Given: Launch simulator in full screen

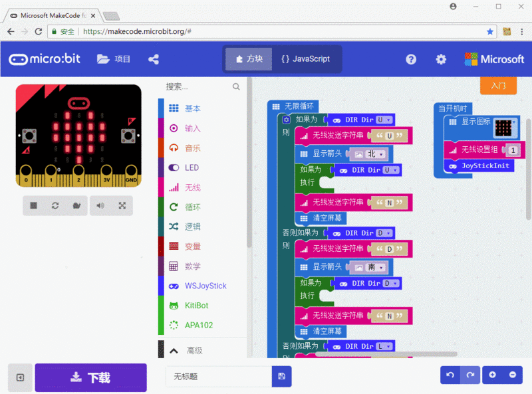Looking at the screenshot, I should tap(122, 205).
